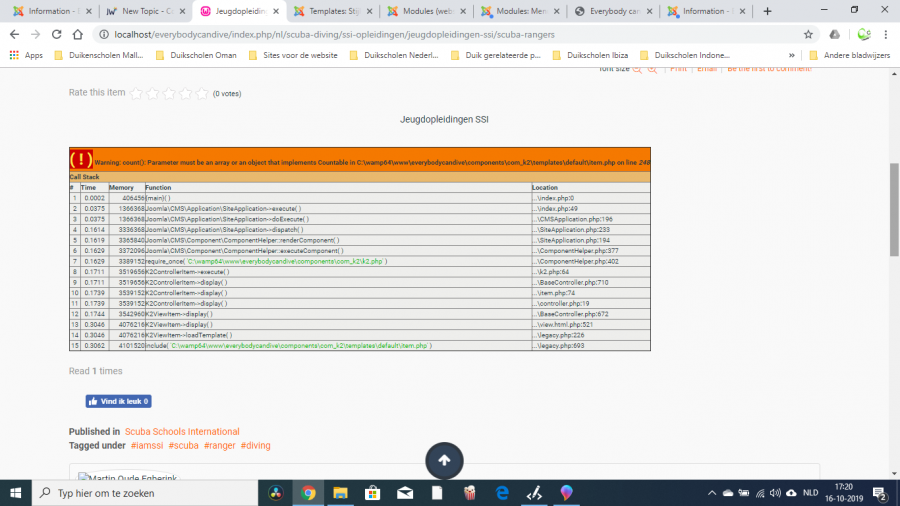Reload the current page
Image resolution: width=900 pixels, height=506 pixels.
pos(56,34)
